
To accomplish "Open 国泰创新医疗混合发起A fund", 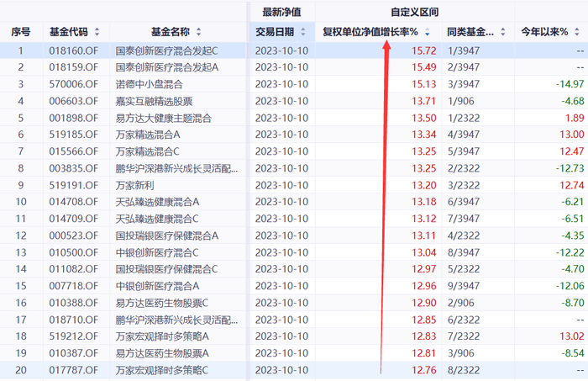I will point(167,67).
